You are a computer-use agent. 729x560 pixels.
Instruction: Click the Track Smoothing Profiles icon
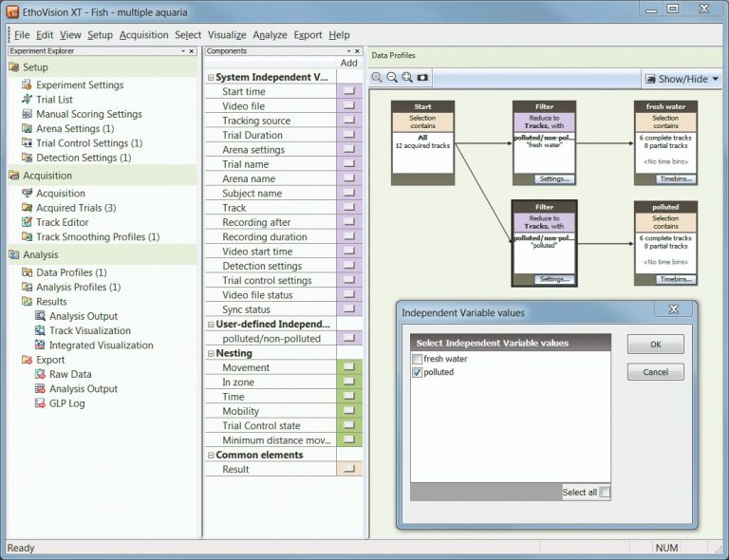pyautogui.click(x=27, y=236)
